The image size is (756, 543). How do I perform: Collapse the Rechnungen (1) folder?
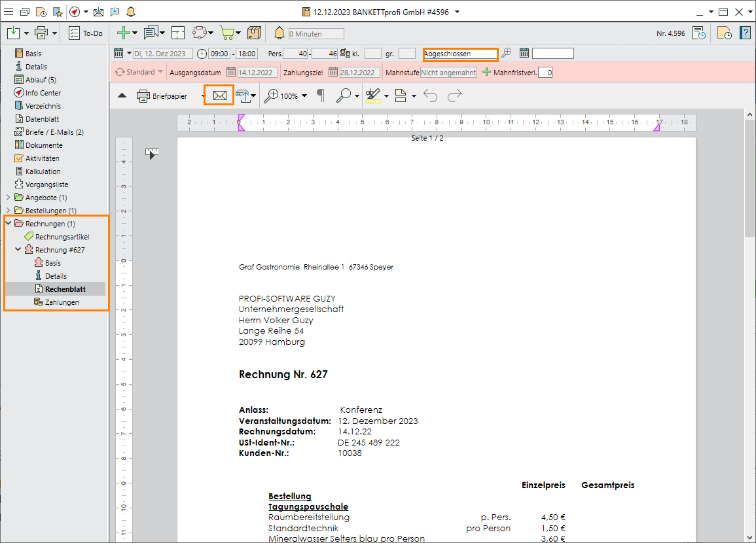point(8,224)
